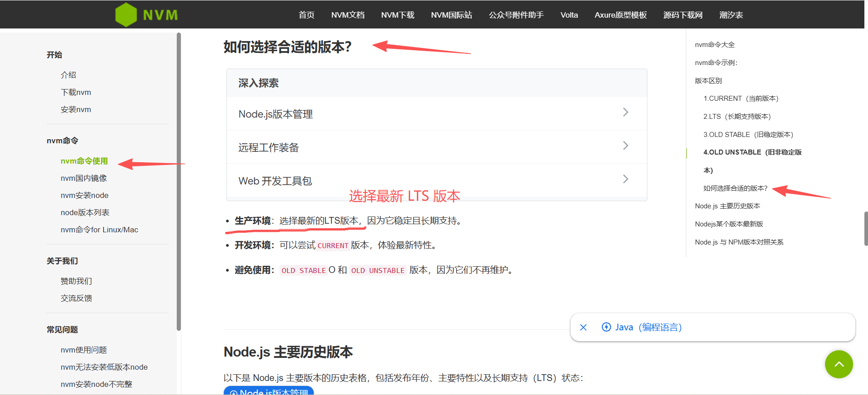Open nvm使用问题 sidebar link
The width and height of the screenshot is (868, 395).
pos(84,350)
